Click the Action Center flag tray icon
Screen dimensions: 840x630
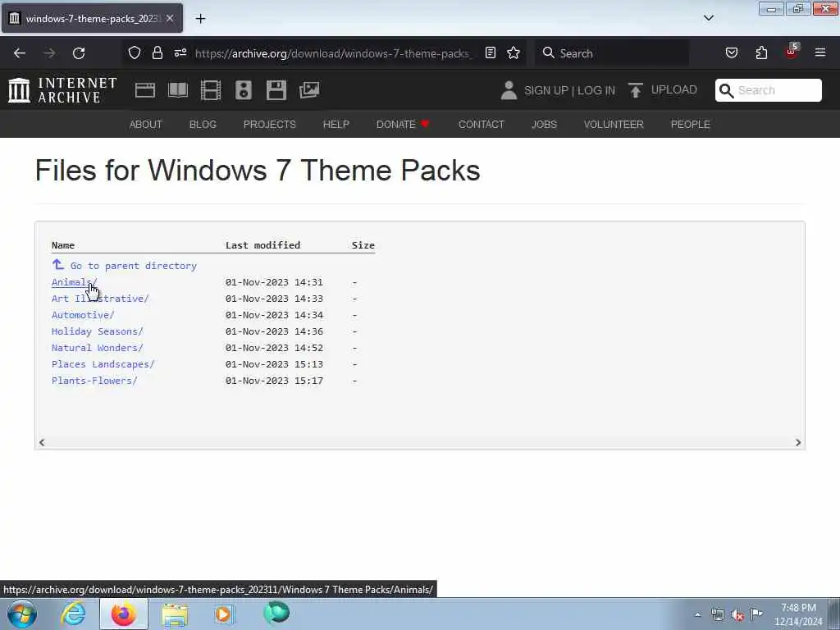pos(756,614)
